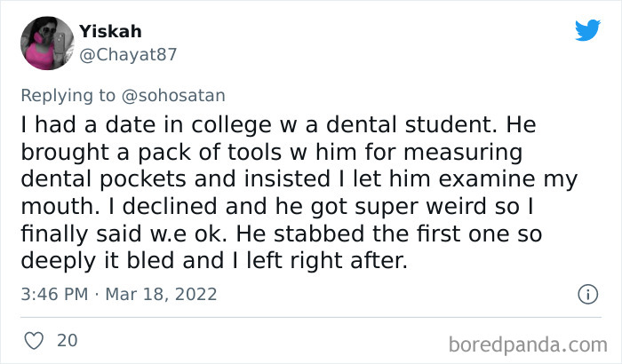622x364 pixels.
Task: Click the display name Yiskah
Action: [110, 30]
